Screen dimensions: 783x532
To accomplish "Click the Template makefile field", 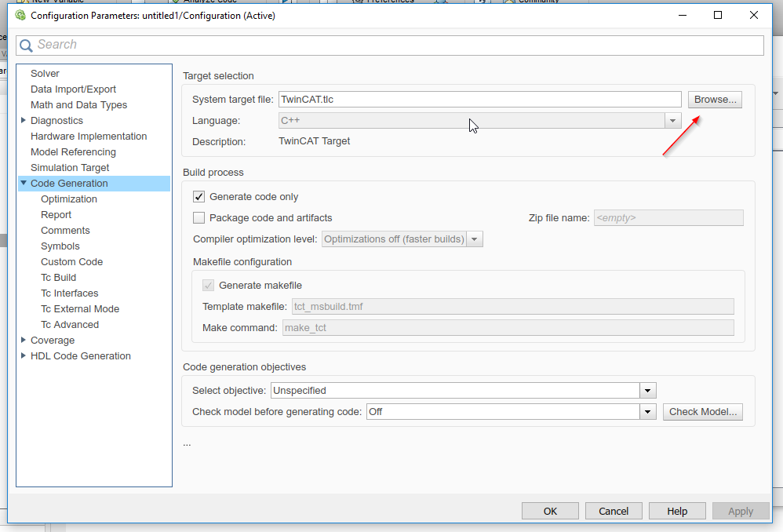I will [x=513, y=306].
